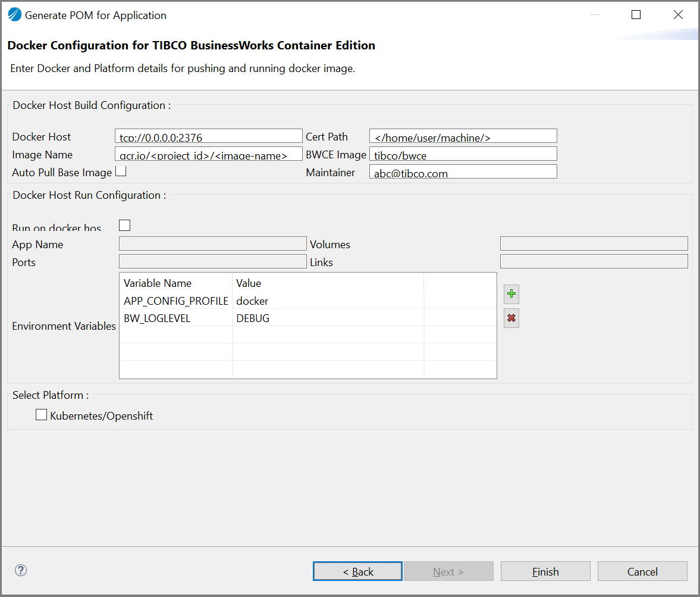The height and width of the screenshot is (597, 700).
Task: Cancel the POM generation dialog
Action: pyautogui.click(x=642, y=571)
